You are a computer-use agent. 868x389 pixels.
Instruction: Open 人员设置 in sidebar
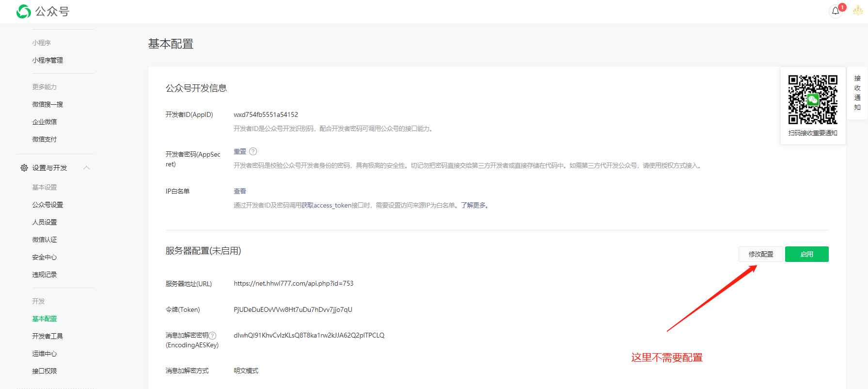point(45,222)
